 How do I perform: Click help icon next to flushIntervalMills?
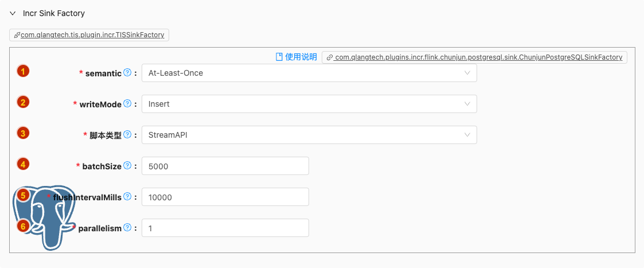pyautogui.click(x=128, y=197)
